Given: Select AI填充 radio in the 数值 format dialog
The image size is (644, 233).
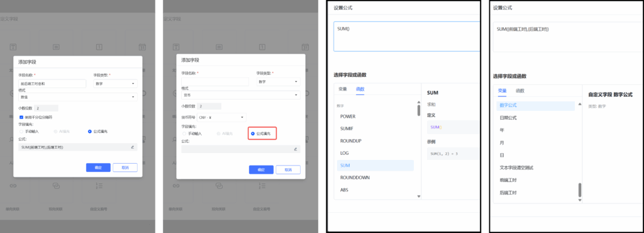Looking at the screenshot, I should pos(55,132).
